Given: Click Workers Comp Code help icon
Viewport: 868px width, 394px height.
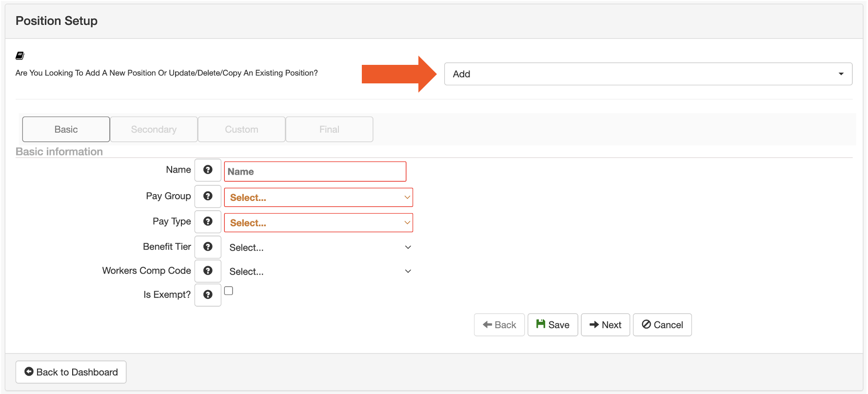Looking at the screenshot, I should coord(208,271).
